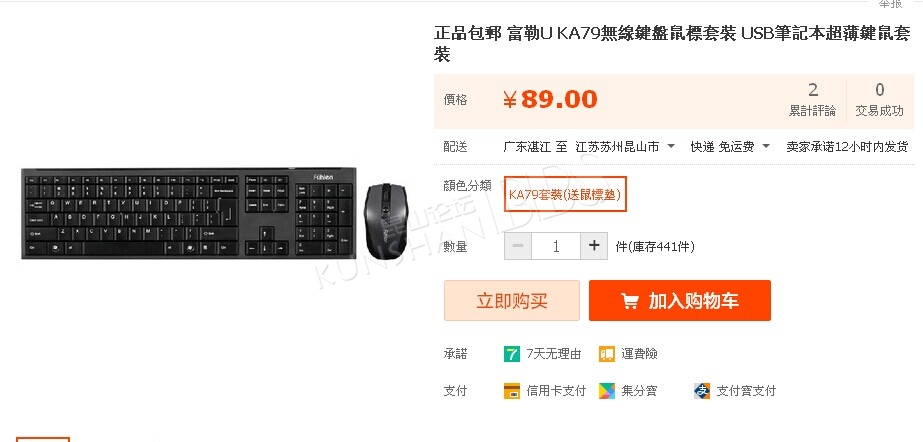Click the 信用卡支付 card icon

pos(512,391)
